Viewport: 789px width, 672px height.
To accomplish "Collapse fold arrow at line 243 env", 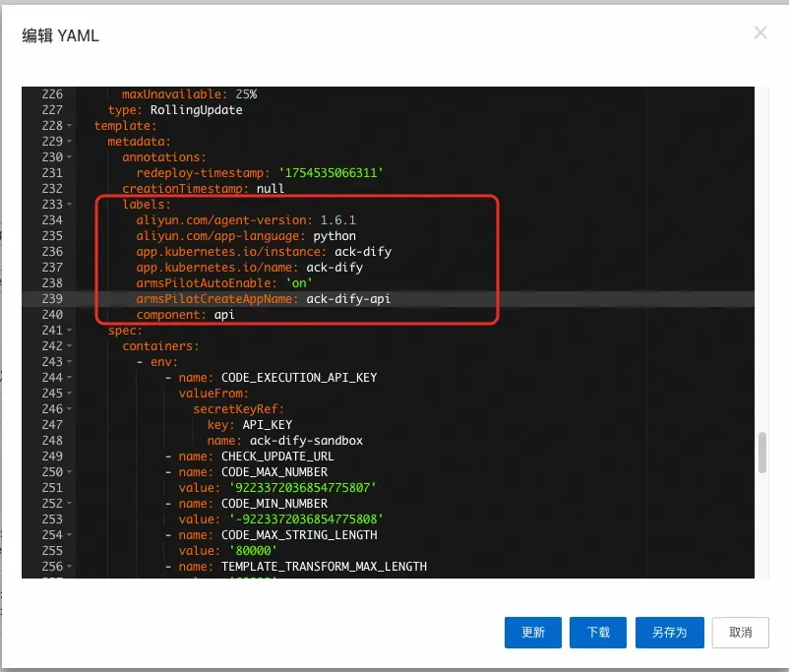I will [x=70, y=362].
